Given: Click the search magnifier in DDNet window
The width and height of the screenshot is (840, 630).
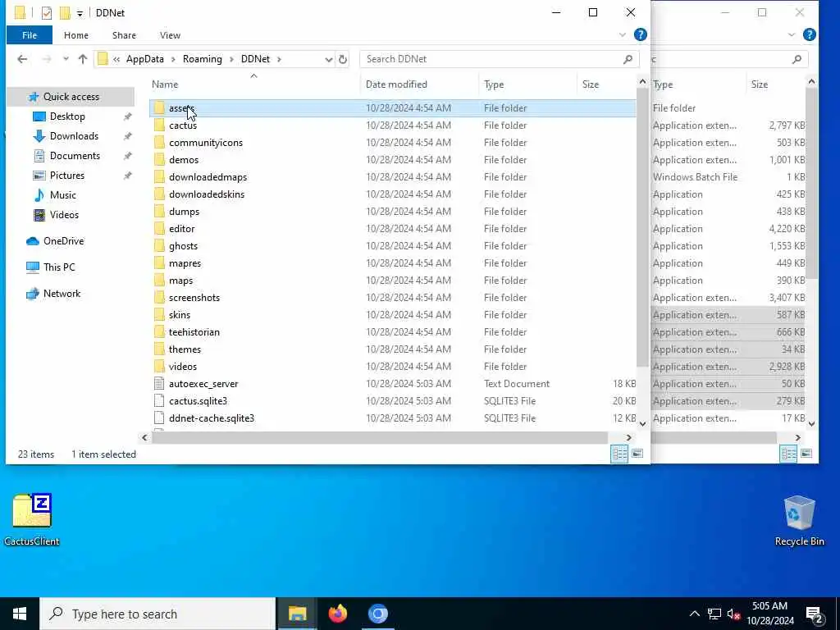Looking at the screenshot, I should [628, 59].
